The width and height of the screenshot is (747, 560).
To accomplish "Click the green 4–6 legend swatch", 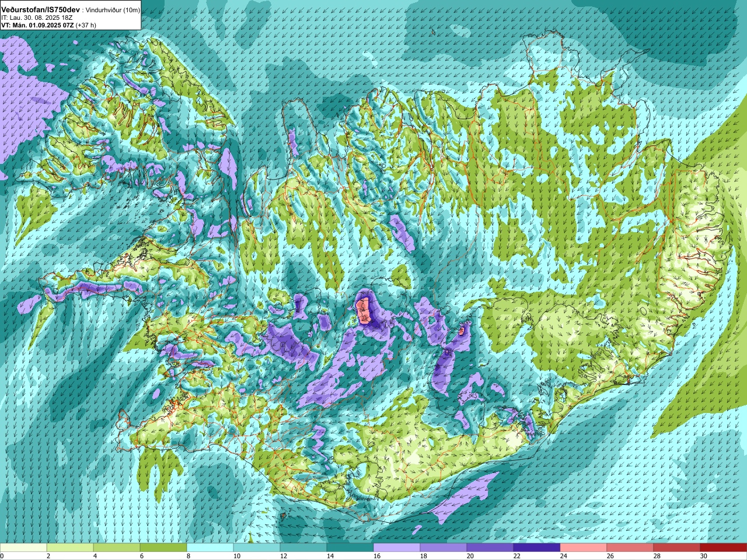I will click(x=117, y=548).
